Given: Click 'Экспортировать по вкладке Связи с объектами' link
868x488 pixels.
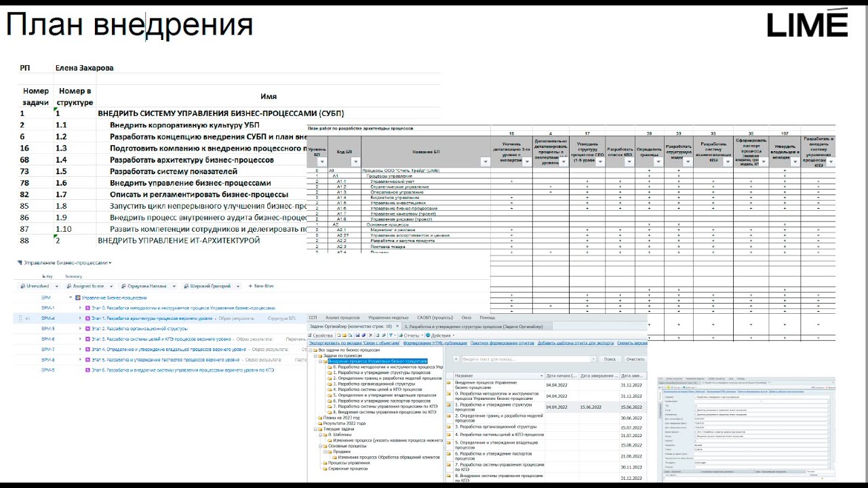Looking at the screenshot, I should point(354,343).
